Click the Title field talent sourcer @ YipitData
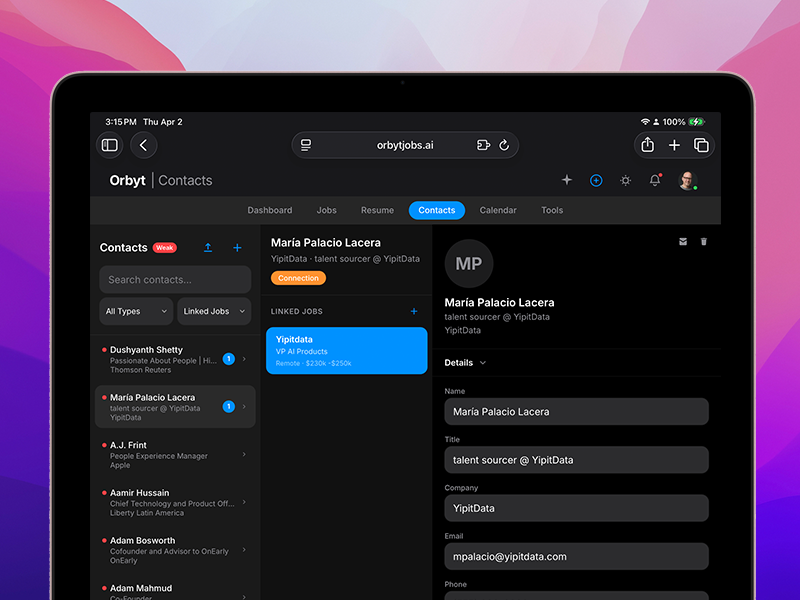 click(577, 460)
